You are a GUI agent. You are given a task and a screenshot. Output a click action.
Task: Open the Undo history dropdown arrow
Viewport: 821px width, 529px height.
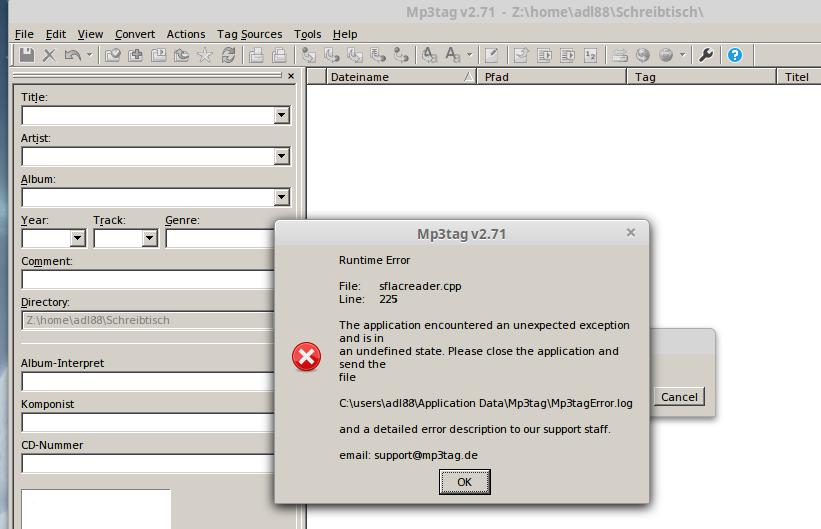(x=89, y=54)
